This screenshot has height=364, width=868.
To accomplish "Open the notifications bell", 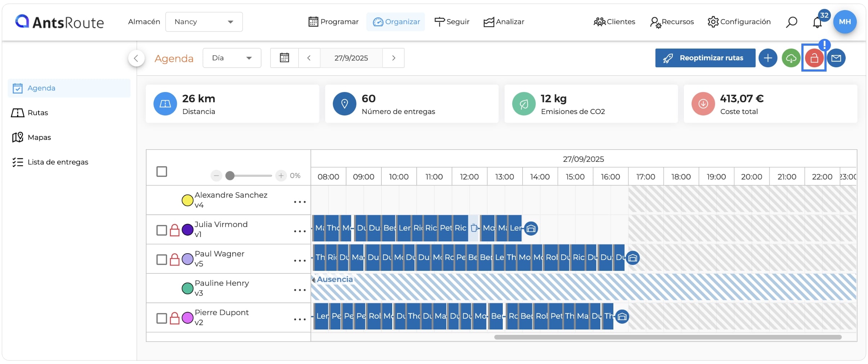I will pos(817,22).
